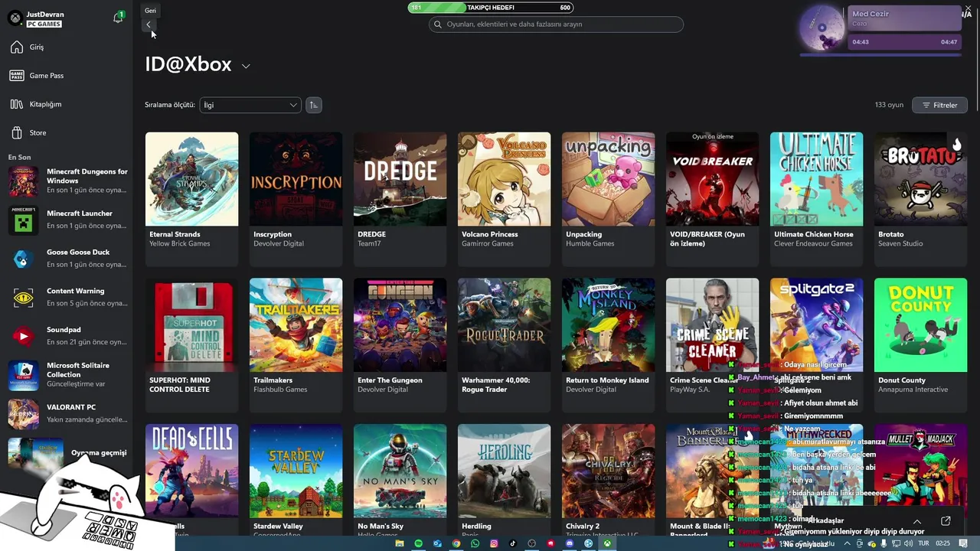Open the taskbar clock showing 02:25
This screenshot has height=551, width=980.
click(x=942, y=543)
